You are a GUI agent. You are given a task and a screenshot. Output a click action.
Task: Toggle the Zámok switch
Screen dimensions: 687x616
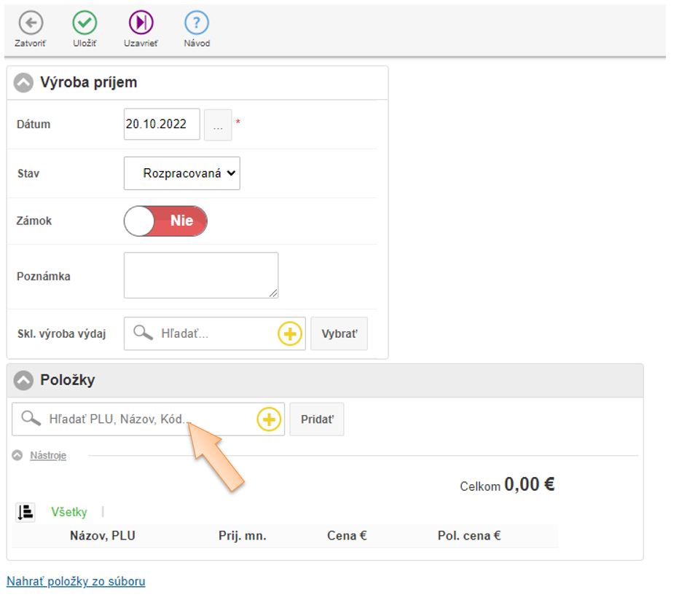pos(166,221)
